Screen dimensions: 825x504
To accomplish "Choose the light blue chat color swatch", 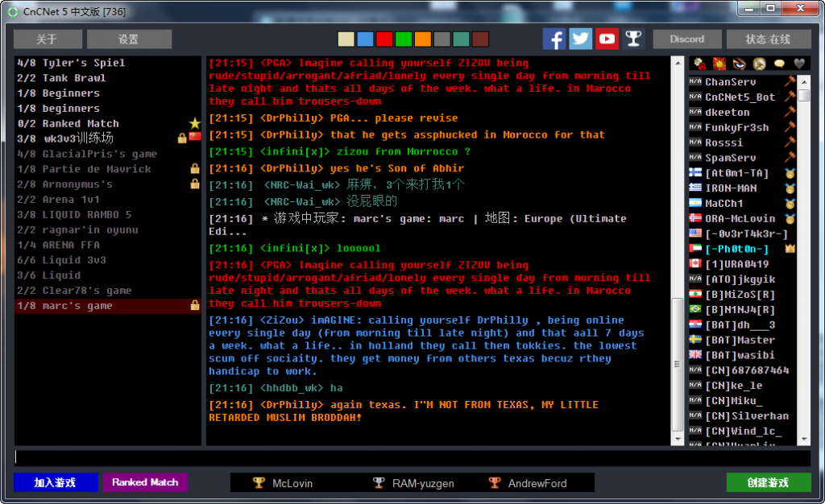I will coord(365,39).
